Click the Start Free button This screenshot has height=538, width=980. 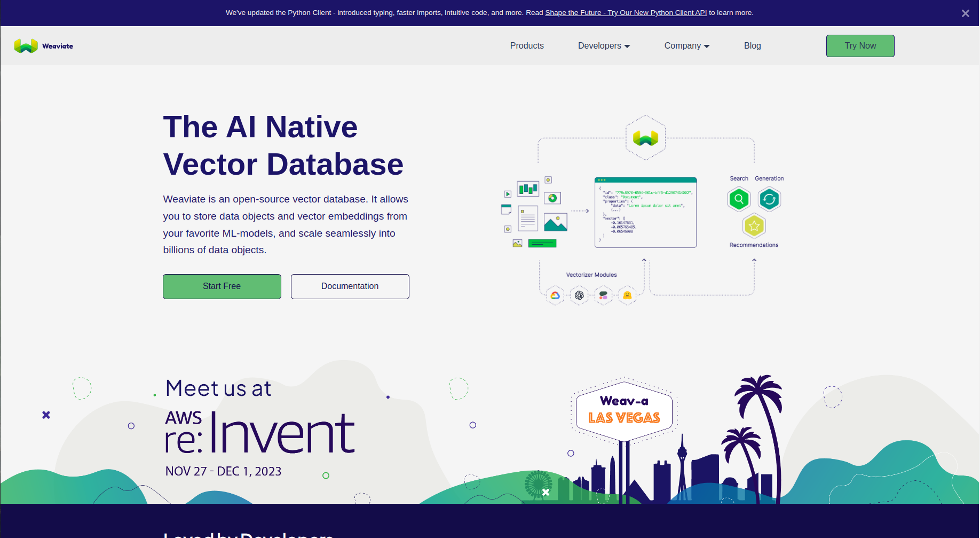coord(222,286)
